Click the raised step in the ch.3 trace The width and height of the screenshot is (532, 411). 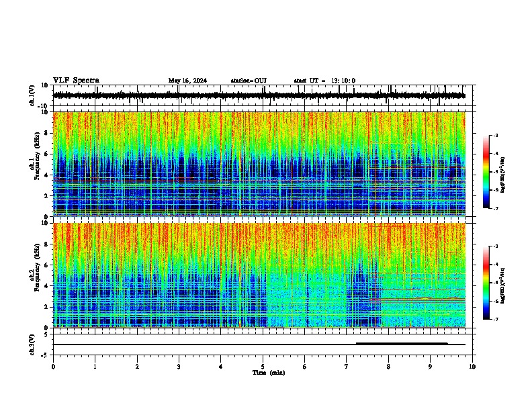(x=402, y=344)
